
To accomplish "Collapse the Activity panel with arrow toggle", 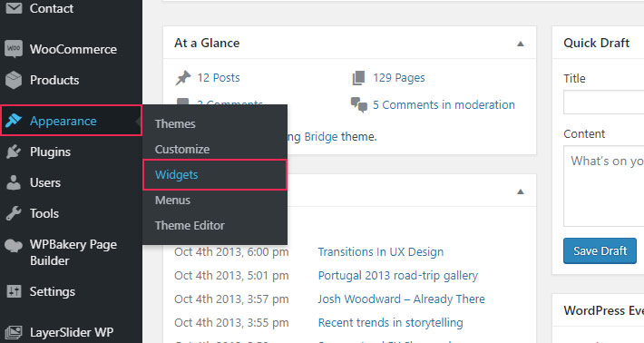I will coord(521,191).
